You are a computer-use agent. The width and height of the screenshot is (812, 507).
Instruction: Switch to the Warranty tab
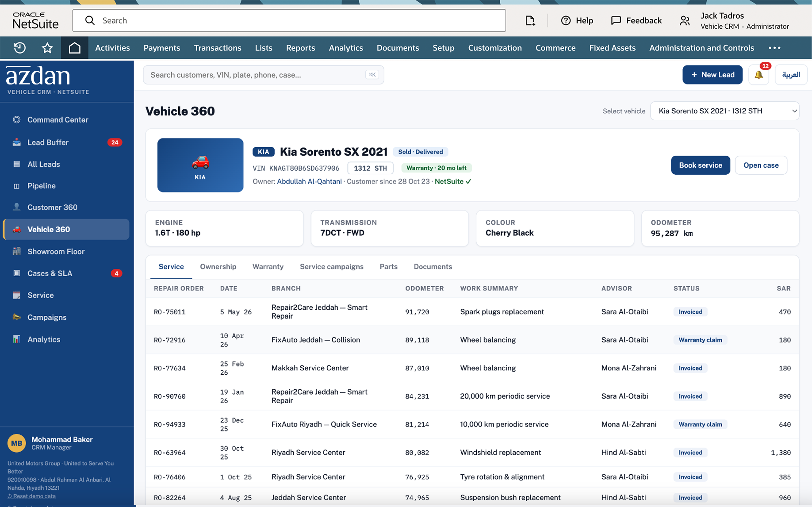[x=268, y=267]
